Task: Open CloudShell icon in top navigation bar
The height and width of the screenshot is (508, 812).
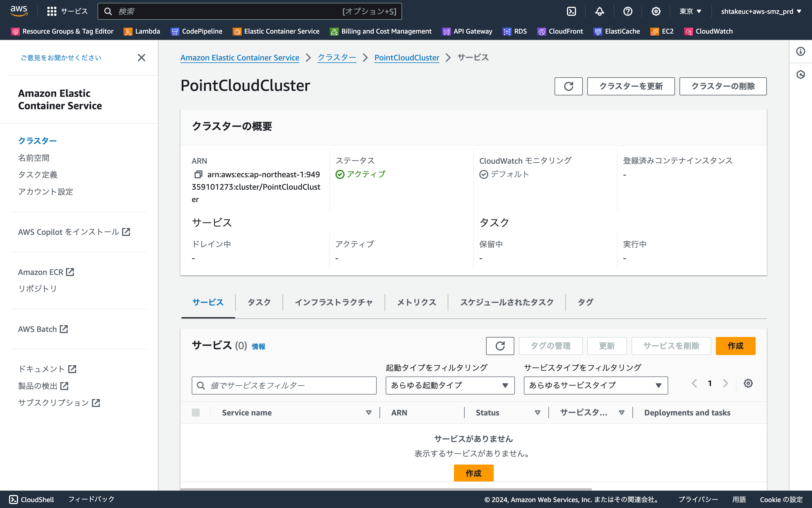Action: (572, 11)
